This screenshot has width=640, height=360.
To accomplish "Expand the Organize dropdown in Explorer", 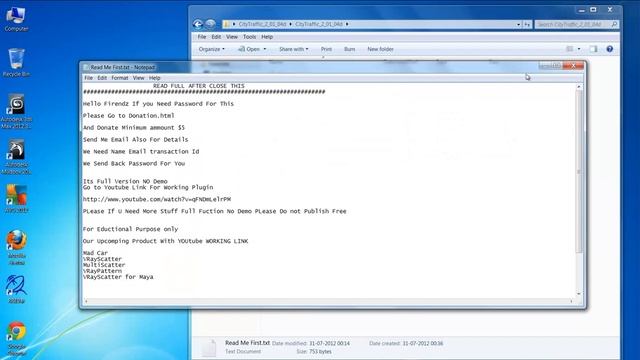I will pyautogui.click(x=211, y=49).
